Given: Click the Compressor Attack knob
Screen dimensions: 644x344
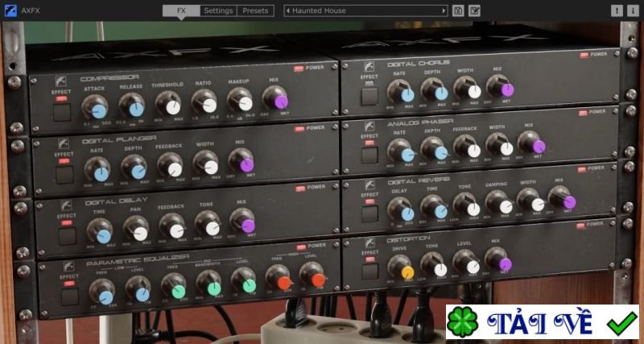Looking at the screenshot, I should tap(95, 108).
